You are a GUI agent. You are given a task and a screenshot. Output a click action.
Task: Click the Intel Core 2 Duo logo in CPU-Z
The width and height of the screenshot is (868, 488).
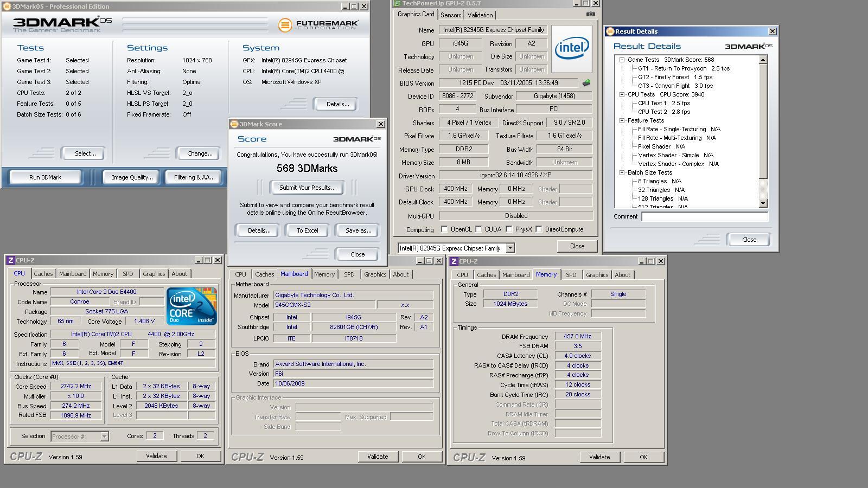(x=192, y=306)
